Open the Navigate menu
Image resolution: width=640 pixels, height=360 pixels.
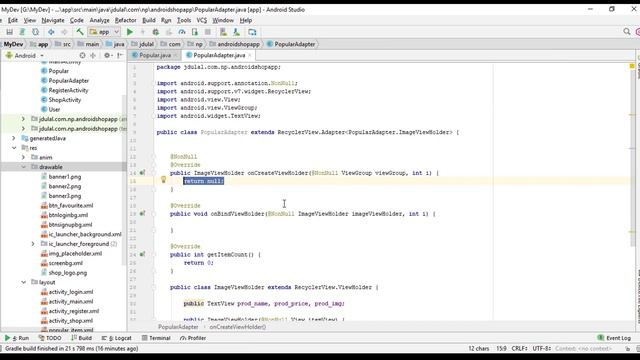(x=53, y=20)
